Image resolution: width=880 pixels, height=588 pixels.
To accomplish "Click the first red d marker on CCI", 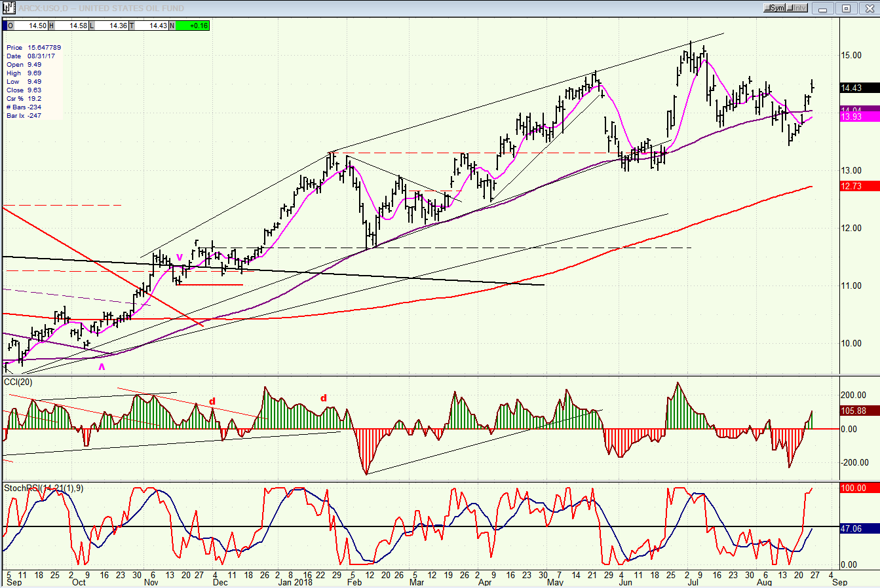I will click(x=212, y=401).
